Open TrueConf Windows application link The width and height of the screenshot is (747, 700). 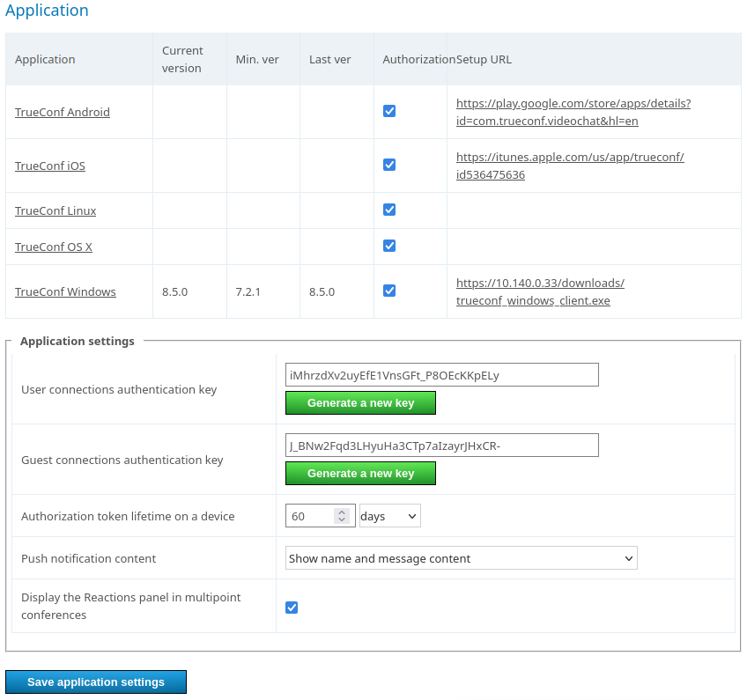(65, 292)
